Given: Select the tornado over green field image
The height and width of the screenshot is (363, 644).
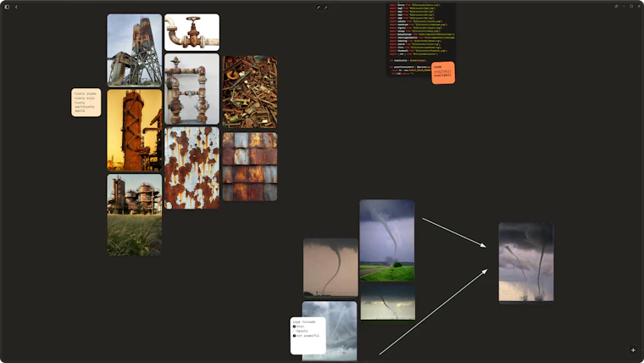Looking at the screenshot, I should pyautogui.click(x=387, y=241).
